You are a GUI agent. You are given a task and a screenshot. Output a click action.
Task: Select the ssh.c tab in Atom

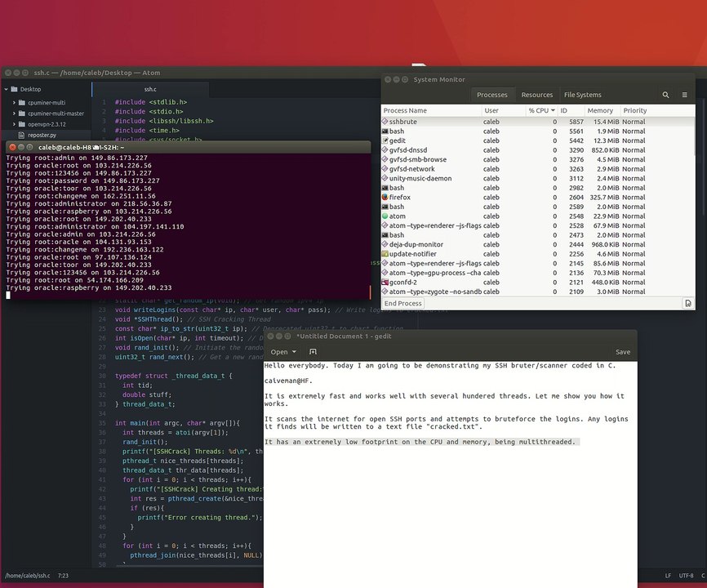[150, 89]
